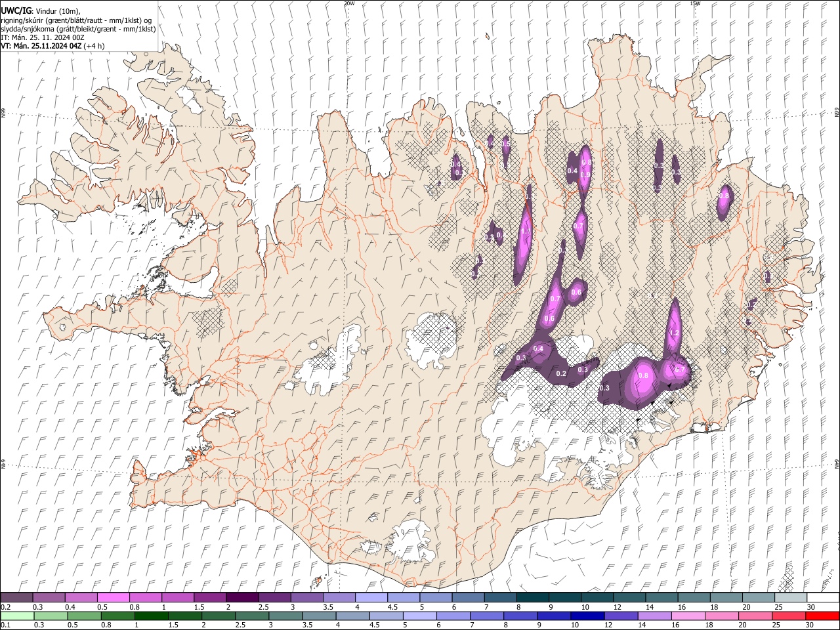Image resolution: width=840 pixels, height=630 pixels.
Task: Click the bottom-row light green swatch between 0.1 and 0.3
Action: tap(17, 616)
